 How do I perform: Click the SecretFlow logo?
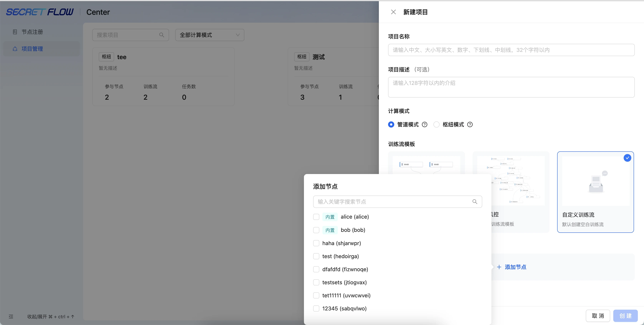40,12
